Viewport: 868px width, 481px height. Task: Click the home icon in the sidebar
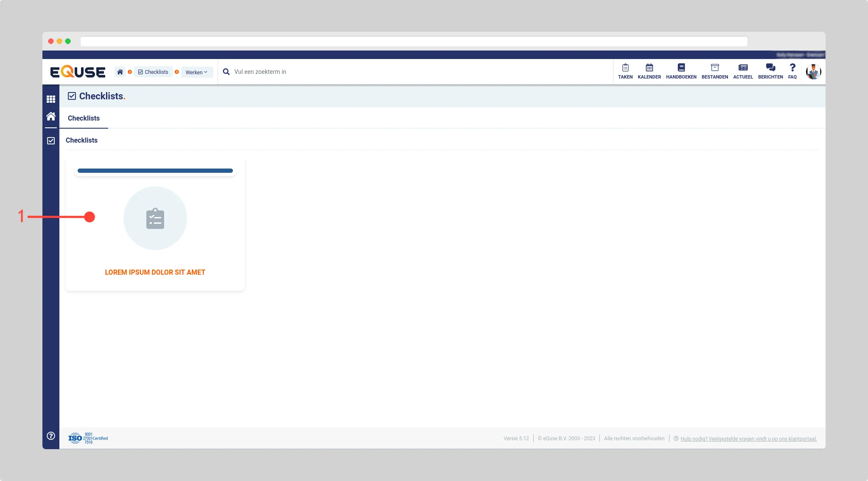tap(51, 116)
